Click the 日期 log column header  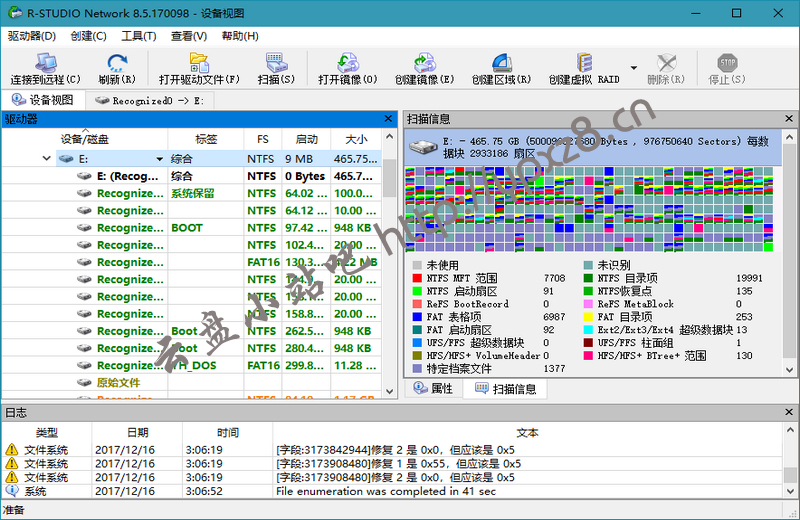pyautogui.click(x=137, y=433)
